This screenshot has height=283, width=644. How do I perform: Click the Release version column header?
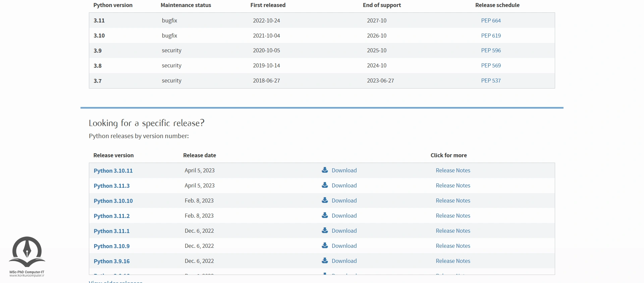[x=113, y=155]
